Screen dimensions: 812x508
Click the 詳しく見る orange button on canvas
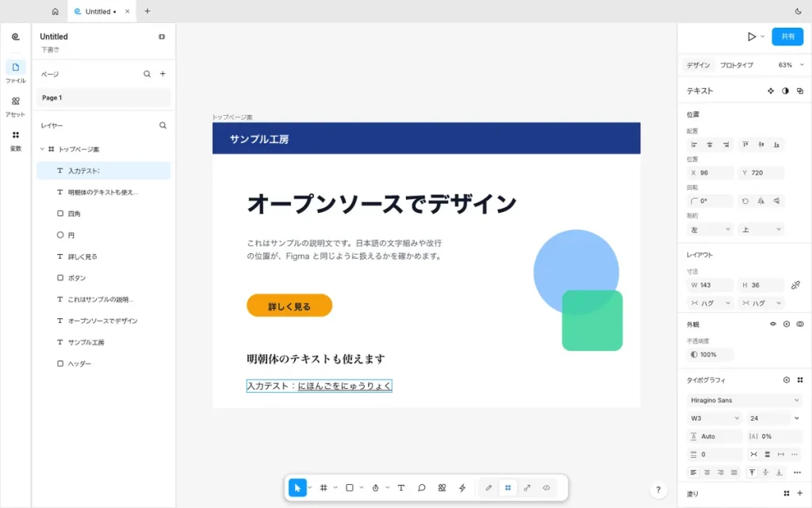tap(289, 306)
